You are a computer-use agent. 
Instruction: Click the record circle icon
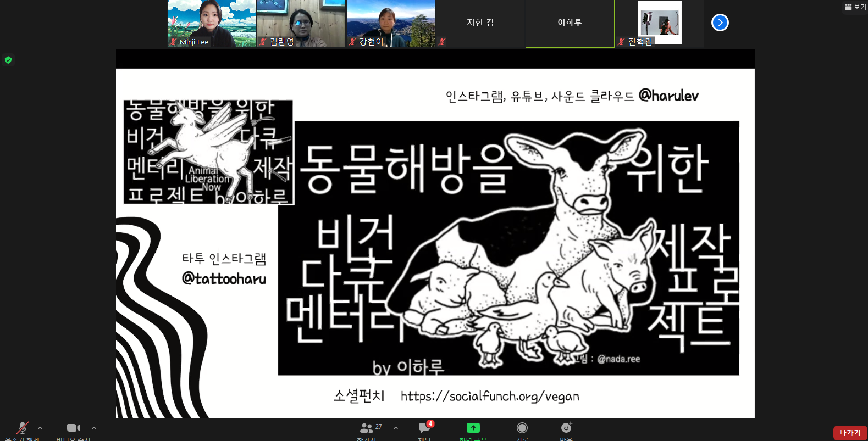tap(522, 428)
